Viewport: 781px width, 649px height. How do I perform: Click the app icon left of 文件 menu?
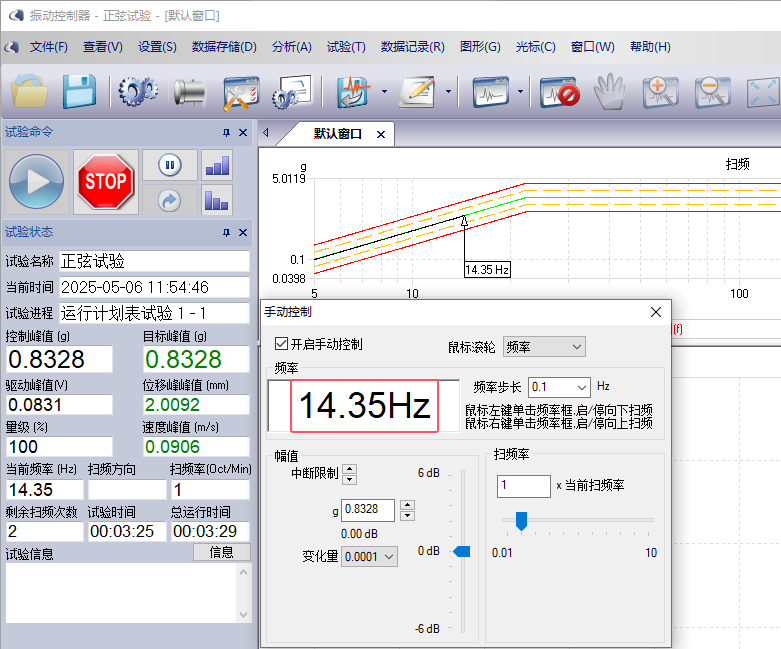[x=12, y=47]
